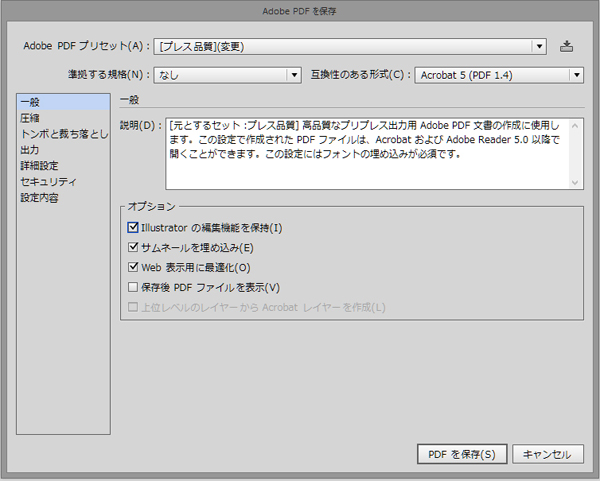Click the キャンセル button

coord(548,454)
